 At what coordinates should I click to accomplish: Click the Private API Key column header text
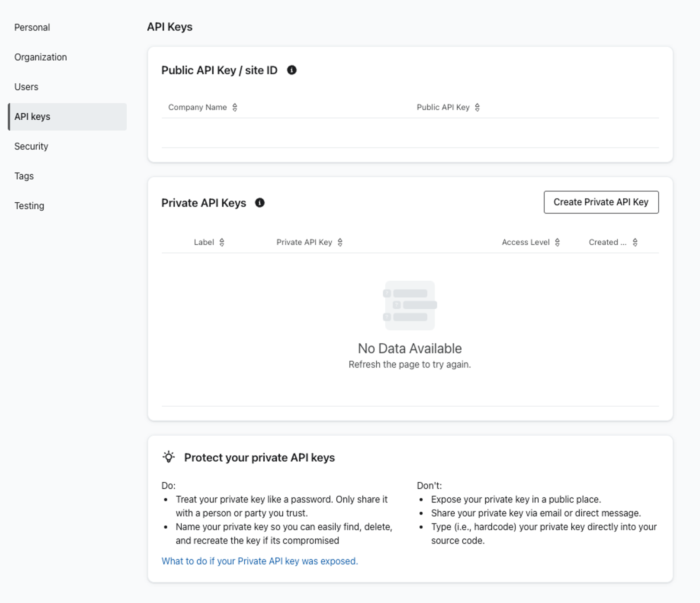[304, 242]
